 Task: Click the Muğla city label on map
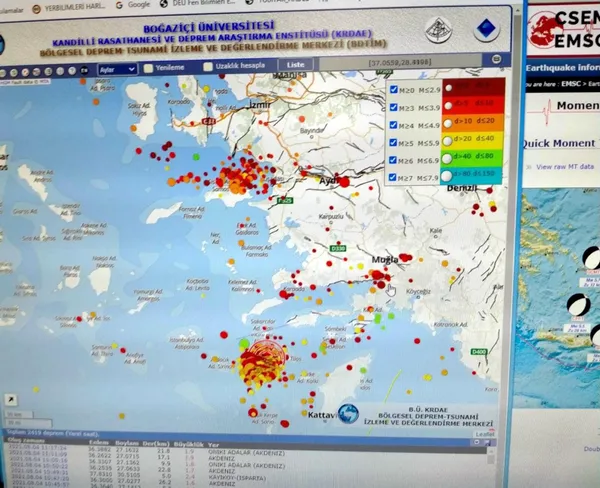[x=385, y=260]
